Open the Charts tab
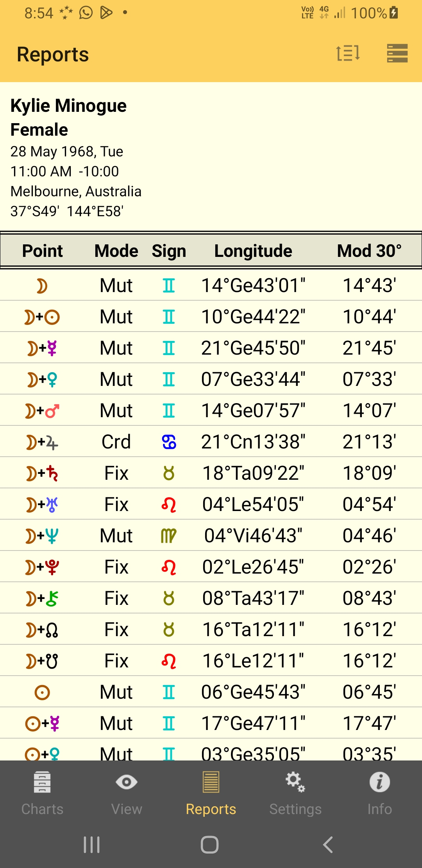Screen dimensions: 422x868 click(42, 793)
